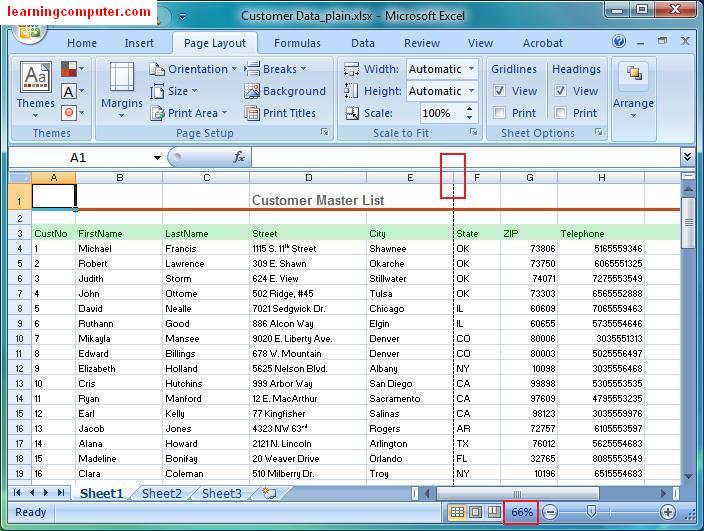Insert a new worksheet tab
Screen dimensions: 704x531
[x=269, y=493]
